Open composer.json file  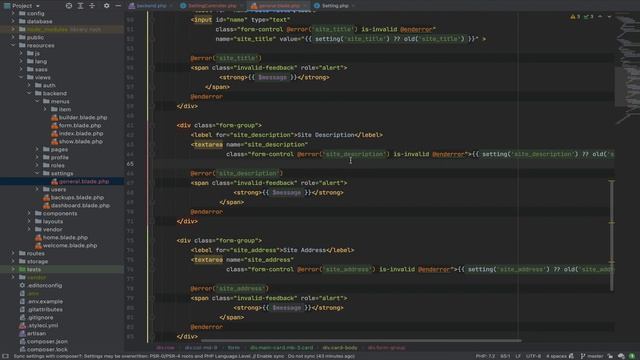(x=44, y=341)
